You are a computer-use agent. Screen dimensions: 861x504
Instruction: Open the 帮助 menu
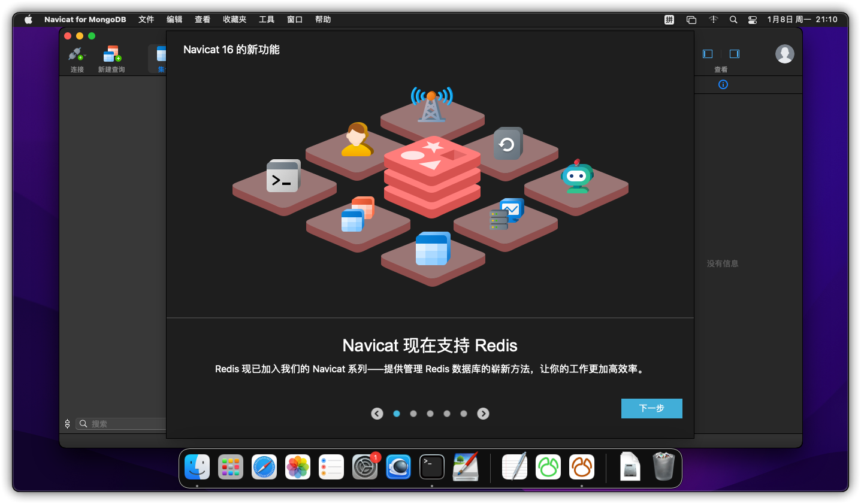(323, 19)
